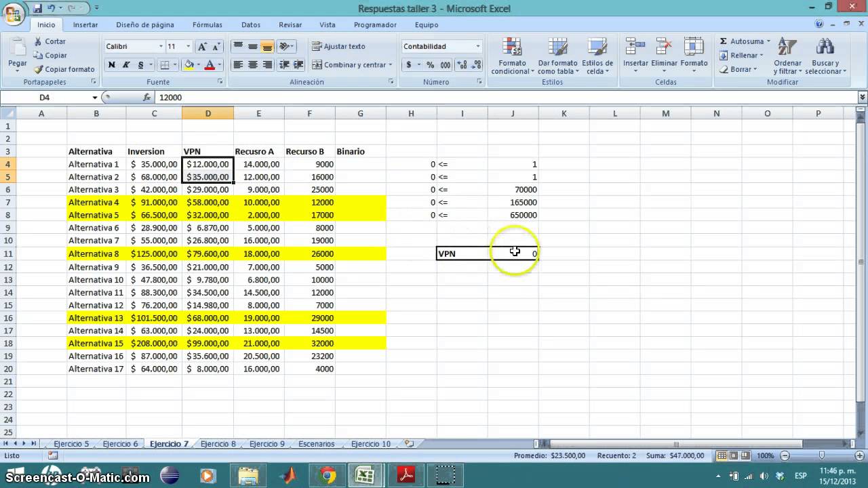
Task: Open the Contabilidad number format dropdown
Action: click(x=477, y=46)
